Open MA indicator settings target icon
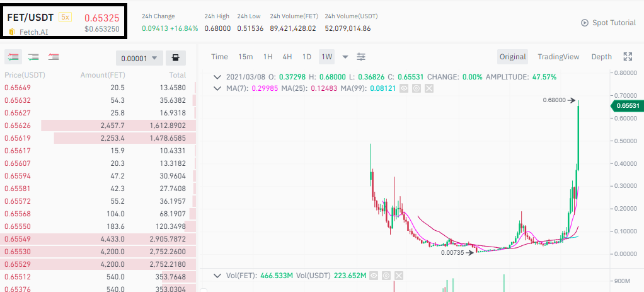The height and width of the screenshot is (292, 644). tap(417, 88)
